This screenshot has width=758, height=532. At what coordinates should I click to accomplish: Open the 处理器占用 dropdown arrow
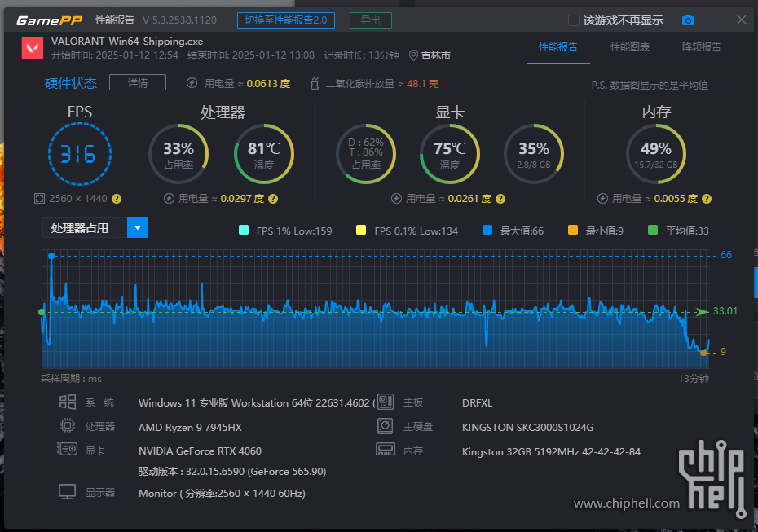138,227
